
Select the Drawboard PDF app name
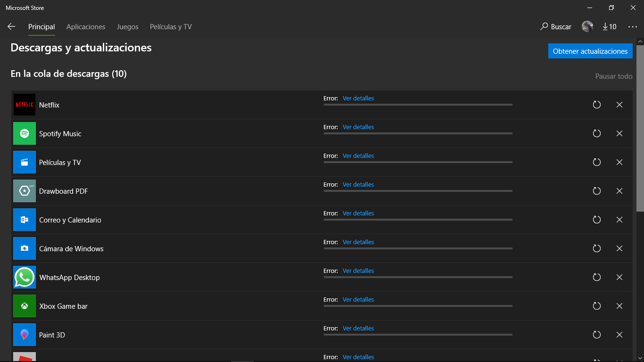tap(64, 191)
